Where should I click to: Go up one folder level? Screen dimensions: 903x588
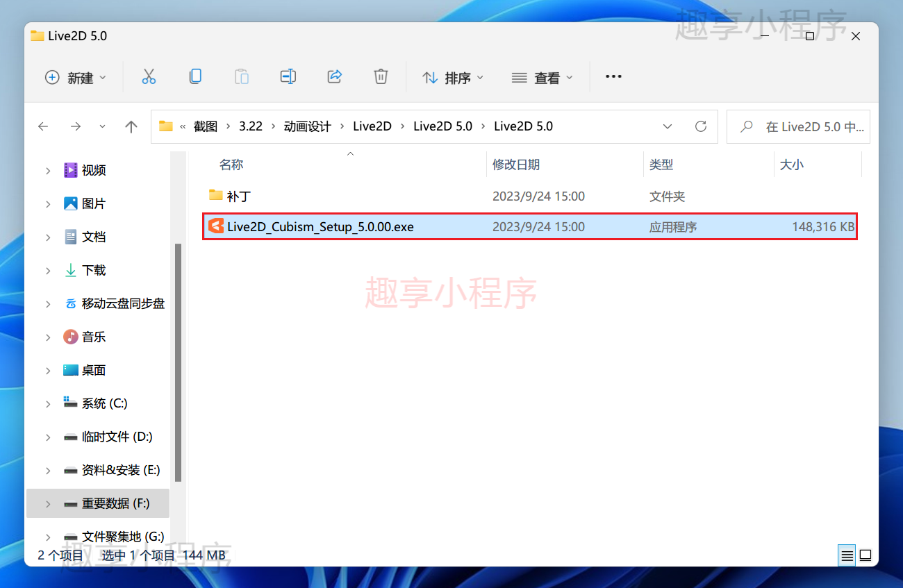point(131,126)
